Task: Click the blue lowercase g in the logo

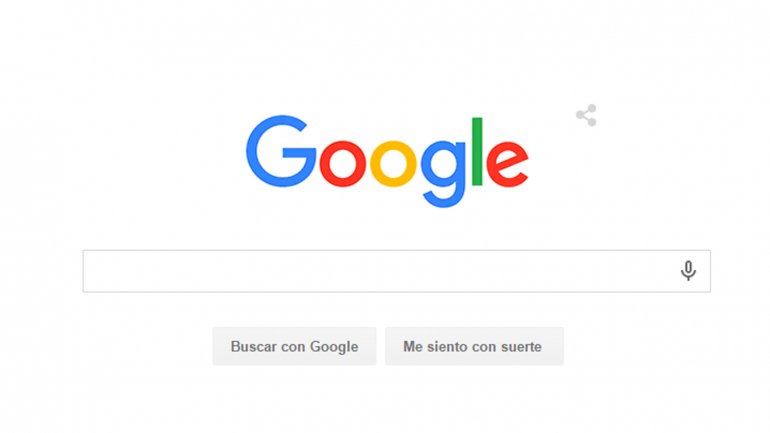Action: pos(443,173)
